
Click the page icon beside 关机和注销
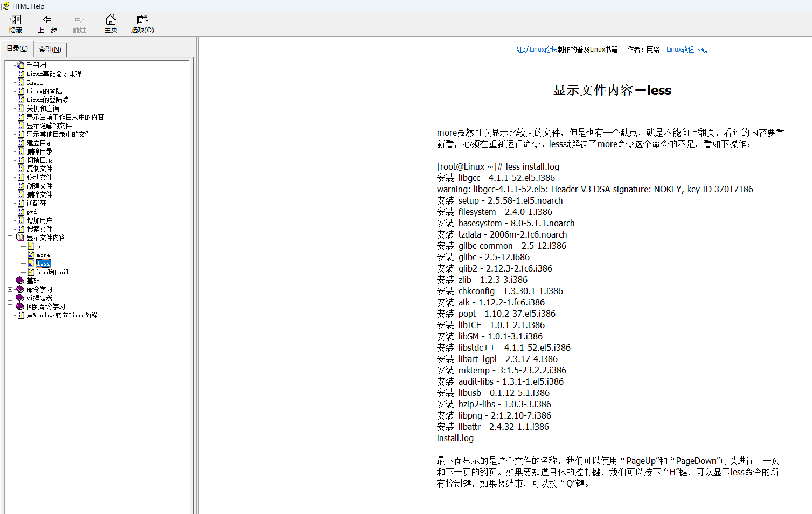pyautogui.click(x=21, y=108)
